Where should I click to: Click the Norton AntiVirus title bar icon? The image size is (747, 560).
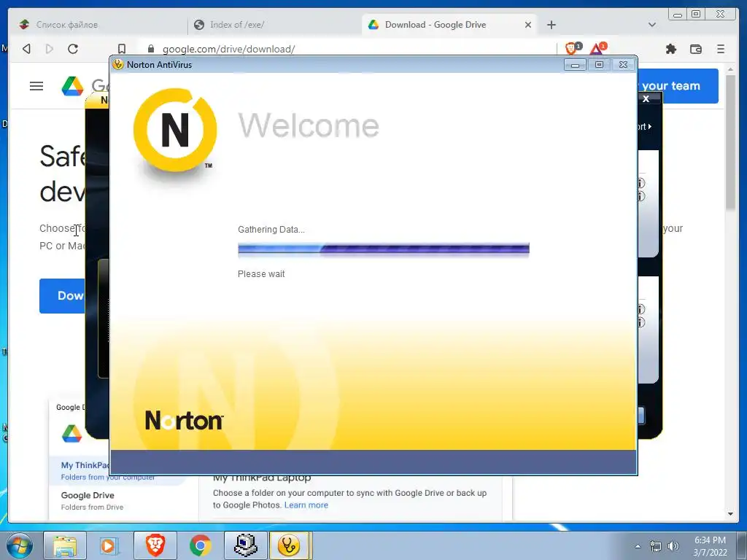pyautogui.click(x=117, y=65)
